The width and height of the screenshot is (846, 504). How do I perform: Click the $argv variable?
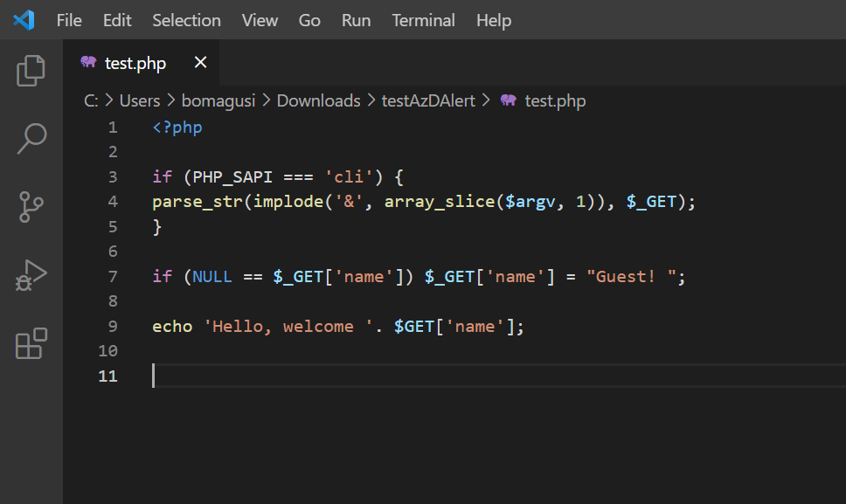(530, 202)
